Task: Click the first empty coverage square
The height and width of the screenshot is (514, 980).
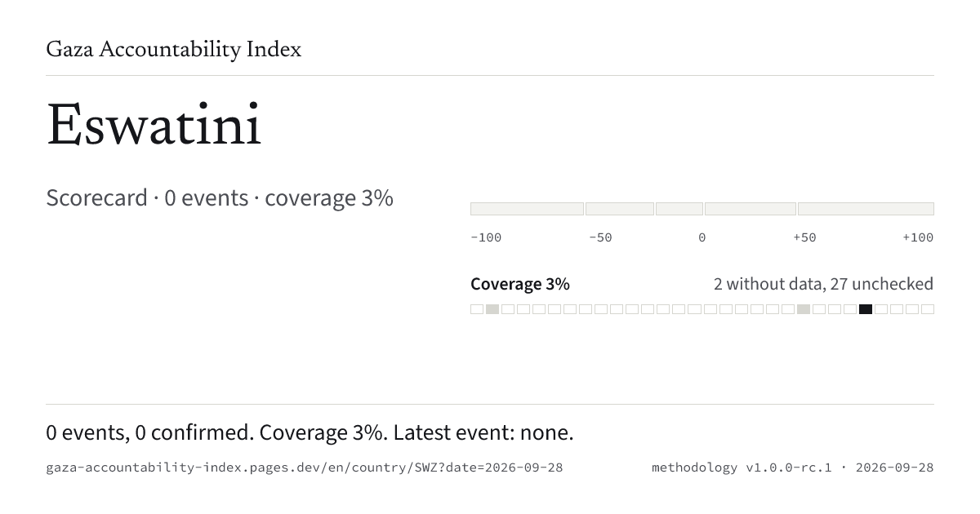Action: click(x=477, y=309)
